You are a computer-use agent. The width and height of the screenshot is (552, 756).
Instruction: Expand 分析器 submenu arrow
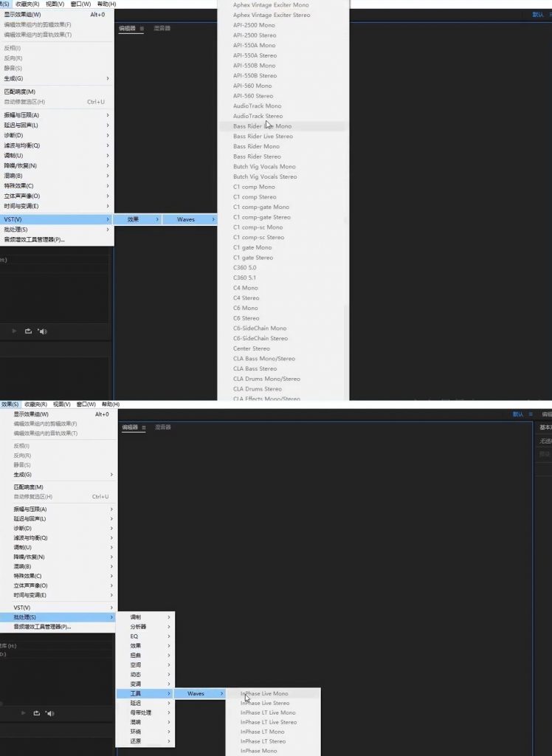coord(169,627)
